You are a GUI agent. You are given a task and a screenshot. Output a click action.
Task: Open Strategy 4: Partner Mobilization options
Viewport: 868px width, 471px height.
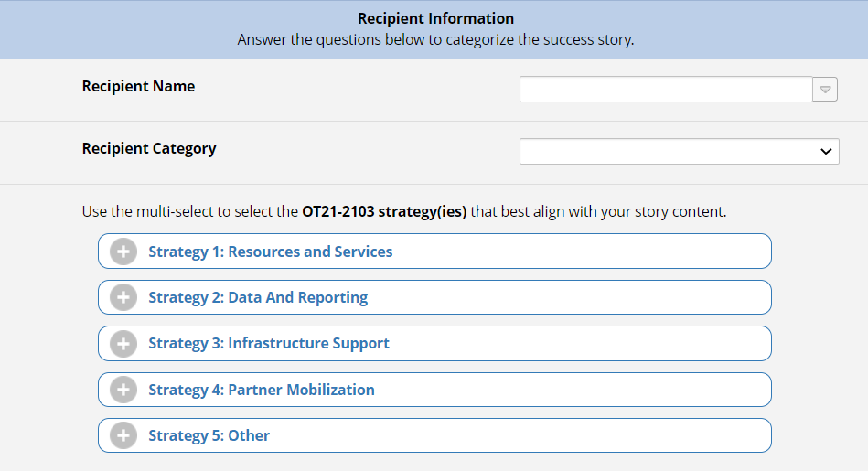261,390
